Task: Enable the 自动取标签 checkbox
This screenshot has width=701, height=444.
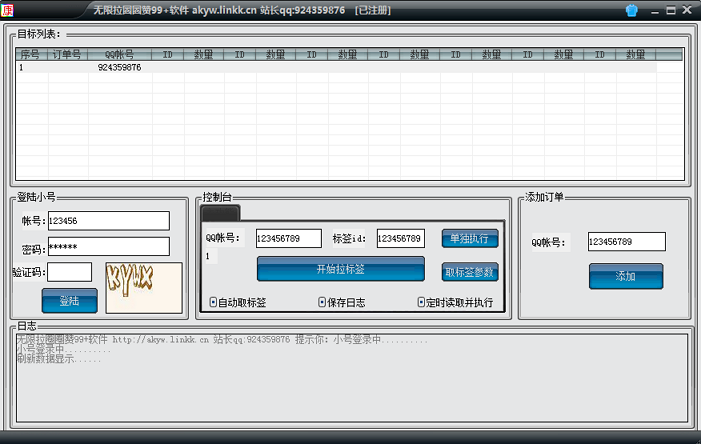Action: coord(213,302)
